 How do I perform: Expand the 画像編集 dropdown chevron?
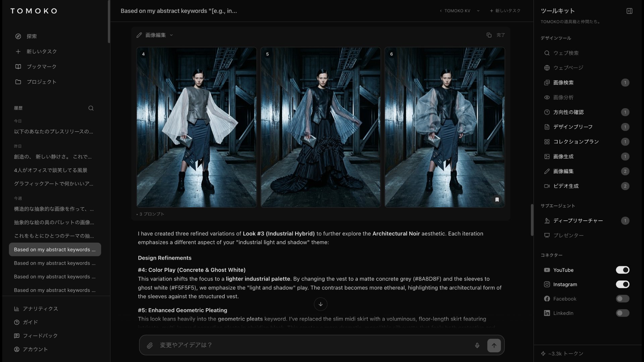pyautogui.click(x=171, y=35)
